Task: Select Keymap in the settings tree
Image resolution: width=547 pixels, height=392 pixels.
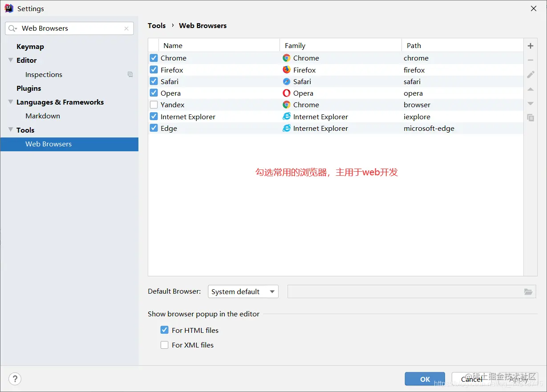Action: [x=30, y=46]
